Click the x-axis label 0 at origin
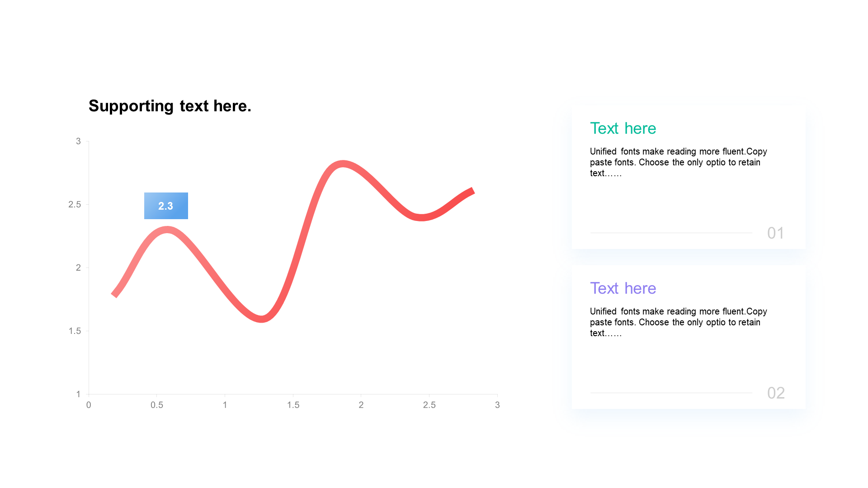This screenshot has width=868, height=488. click(x=89, y=405)
